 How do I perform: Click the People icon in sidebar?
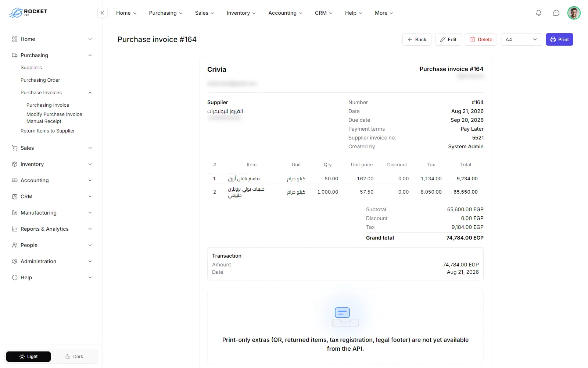(15, 245)
